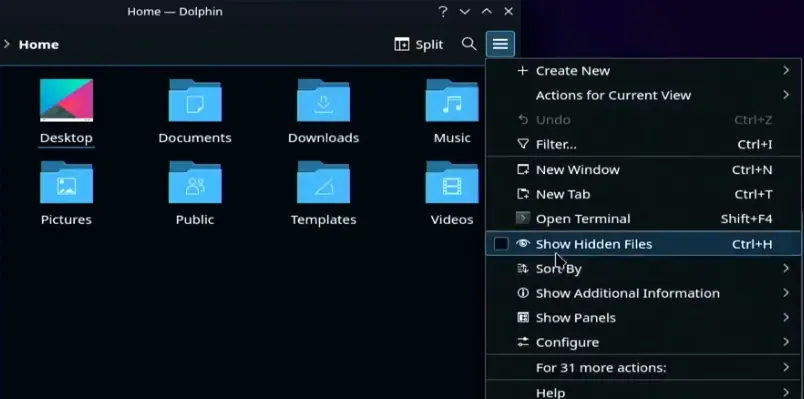Open the Music folder icon
Screen dimensions: 804x399
coord(452,100)
